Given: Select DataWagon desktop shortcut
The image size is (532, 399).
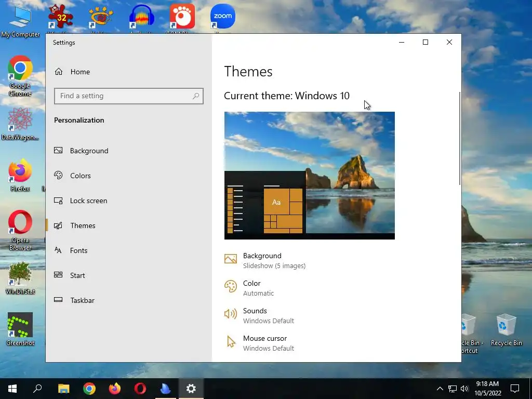Looking at the screenshot, I should click(20, 124).
